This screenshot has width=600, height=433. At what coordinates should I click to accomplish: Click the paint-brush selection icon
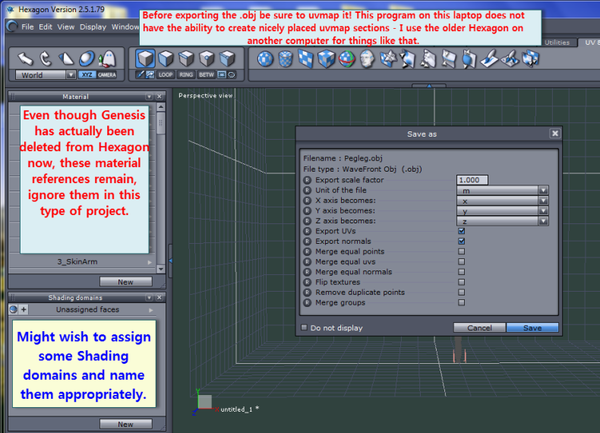(x=140, y=75)
